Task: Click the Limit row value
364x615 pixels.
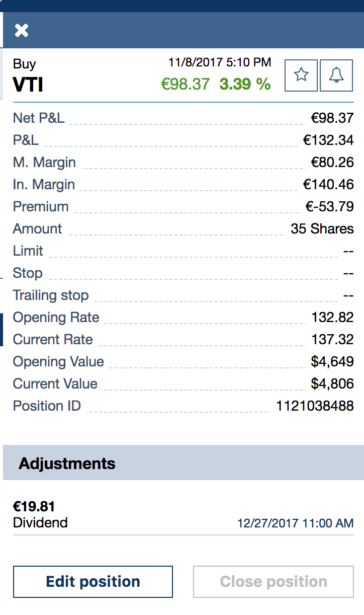Action: click(x=348, y=251)
